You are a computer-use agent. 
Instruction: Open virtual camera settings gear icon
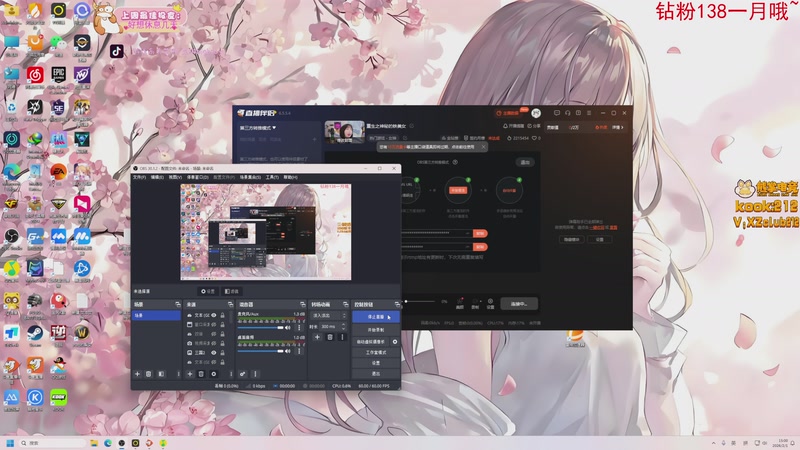[395, 342]
